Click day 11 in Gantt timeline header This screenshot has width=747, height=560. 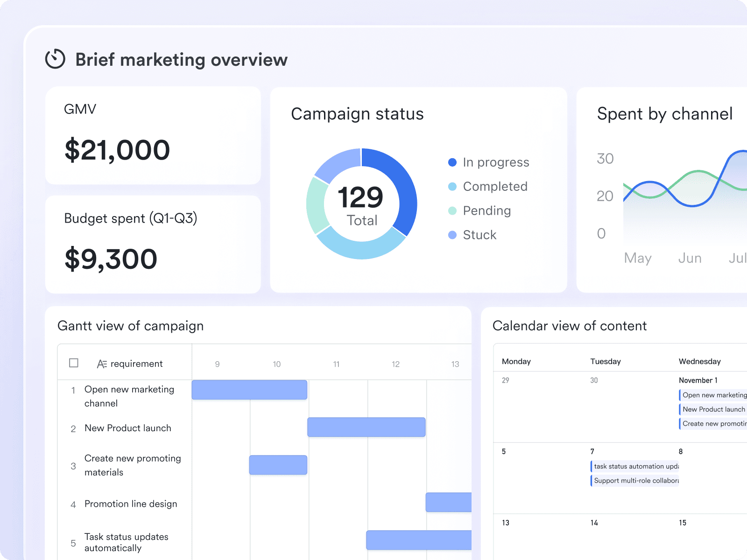tap(336, 364)
